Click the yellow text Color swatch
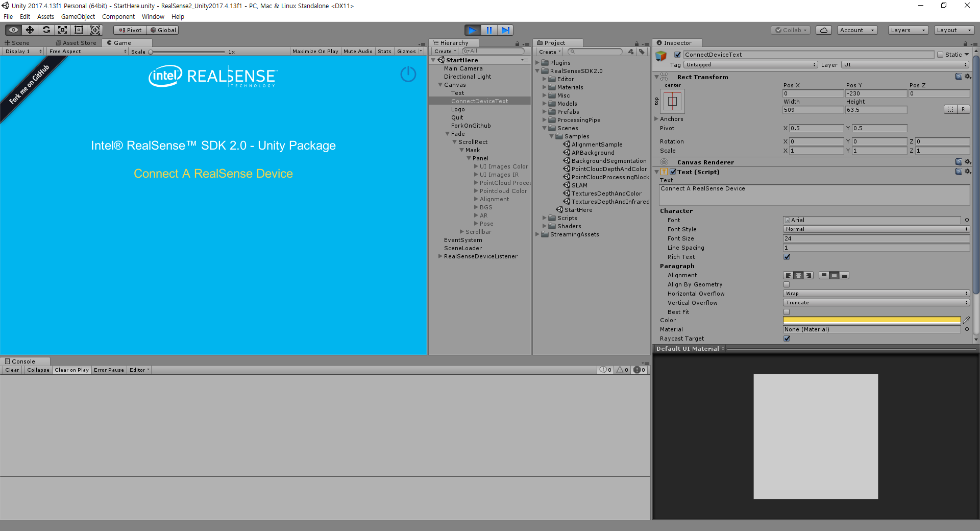This screenshot has height=531, width=980. [x=870, y=320]
